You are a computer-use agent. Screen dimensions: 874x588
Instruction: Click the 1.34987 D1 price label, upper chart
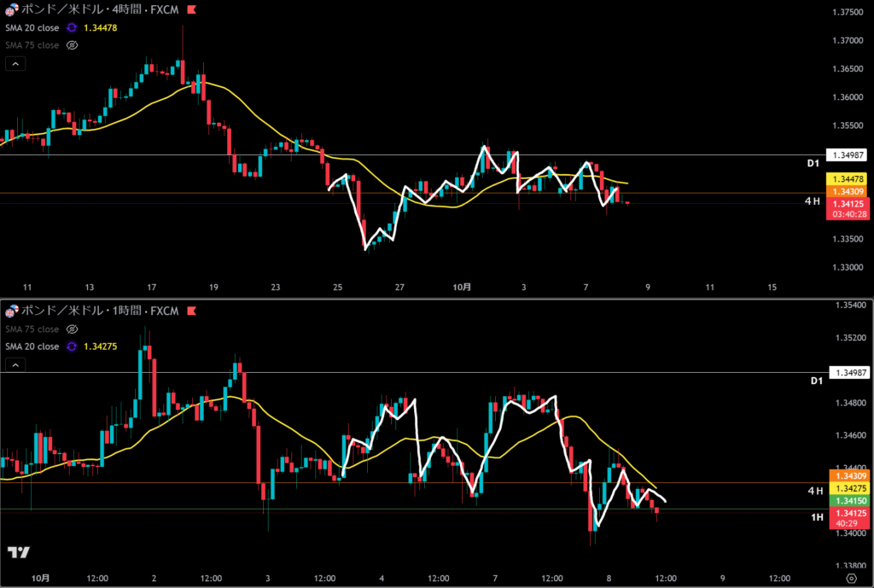pyautogui.click(x=848, y=155)
